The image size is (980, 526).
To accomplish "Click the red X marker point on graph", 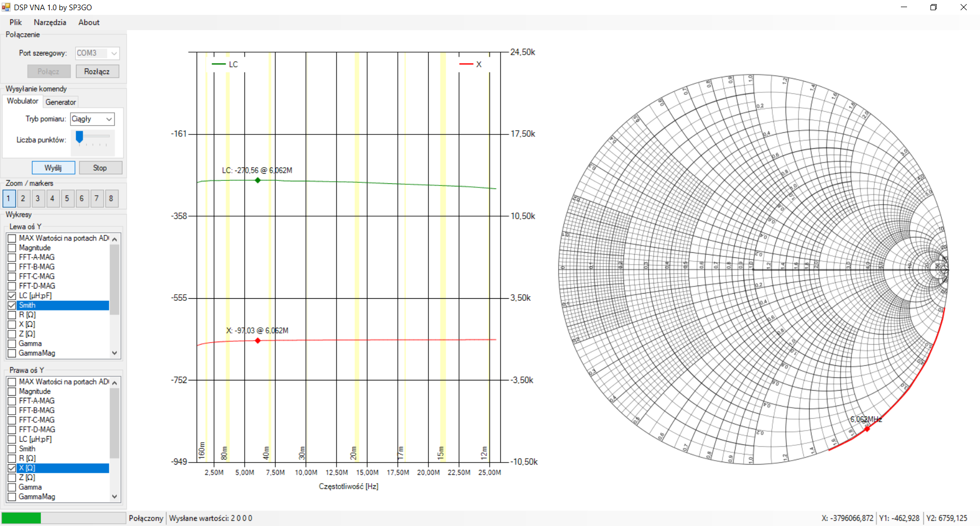I will [x=258, y=341].
